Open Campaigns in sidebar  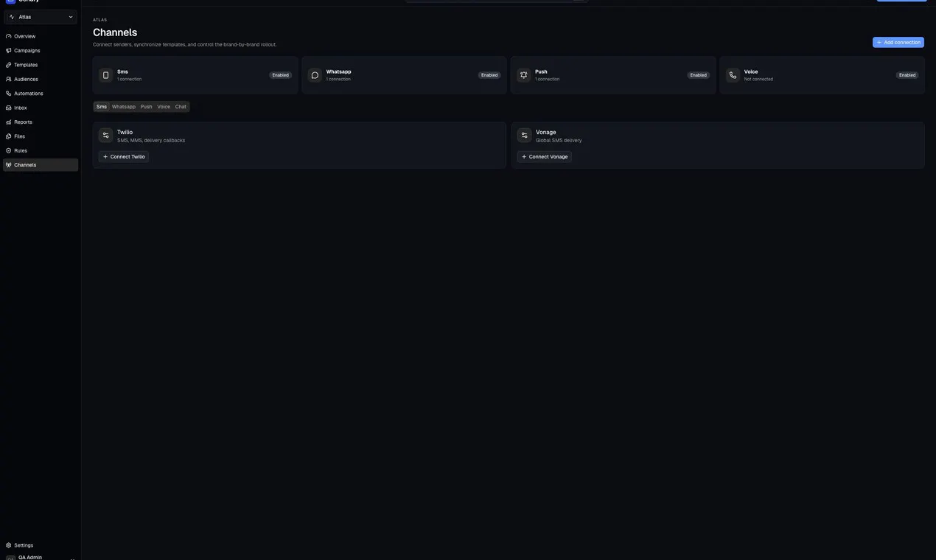pos(41,51)
